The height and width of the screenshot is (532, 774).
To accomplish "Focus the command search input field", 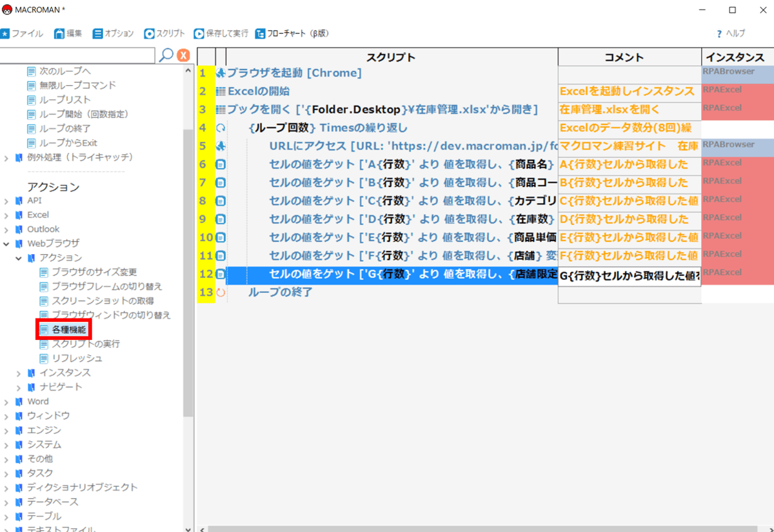I will pos(77,55).
